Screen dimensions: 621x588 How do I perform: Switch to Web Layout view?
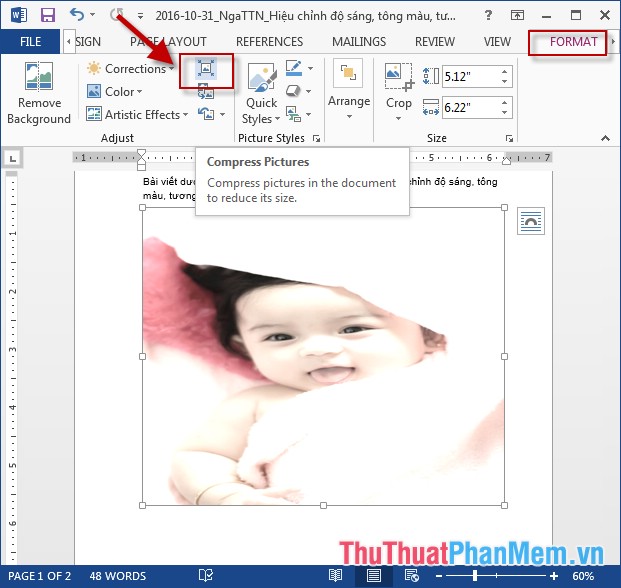click(x=411, y=576)
